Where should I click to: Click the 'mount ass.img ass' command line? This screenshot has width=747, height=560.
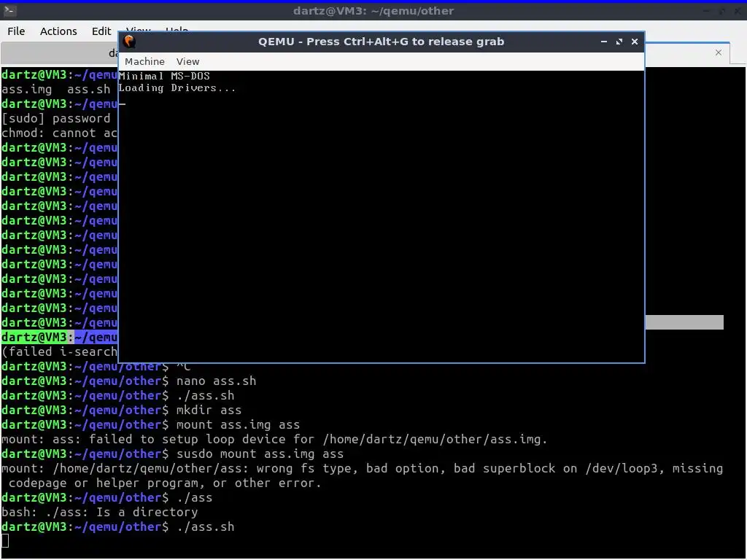point(150,425)
